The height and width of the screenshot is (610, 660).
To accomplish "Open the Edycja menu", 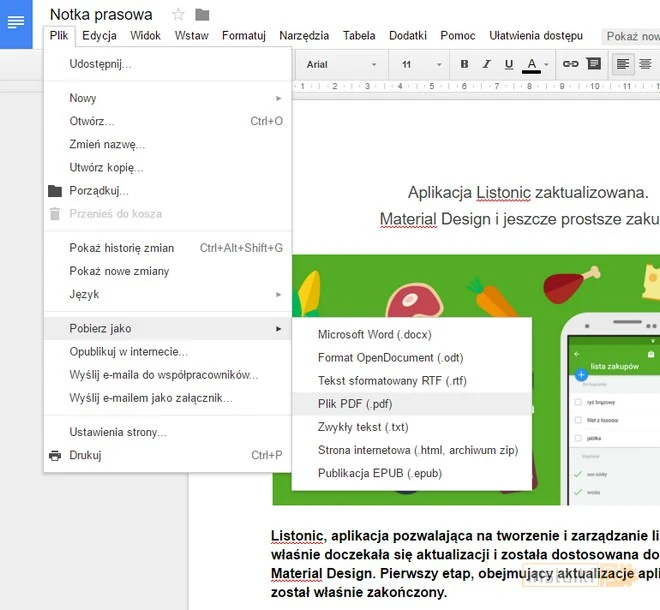I will [99, 35].
